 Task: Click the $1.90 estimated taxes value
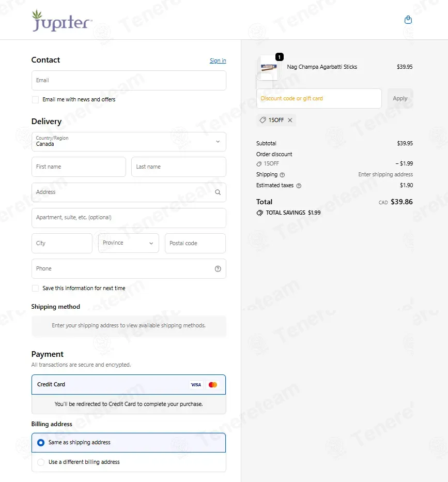406,185
